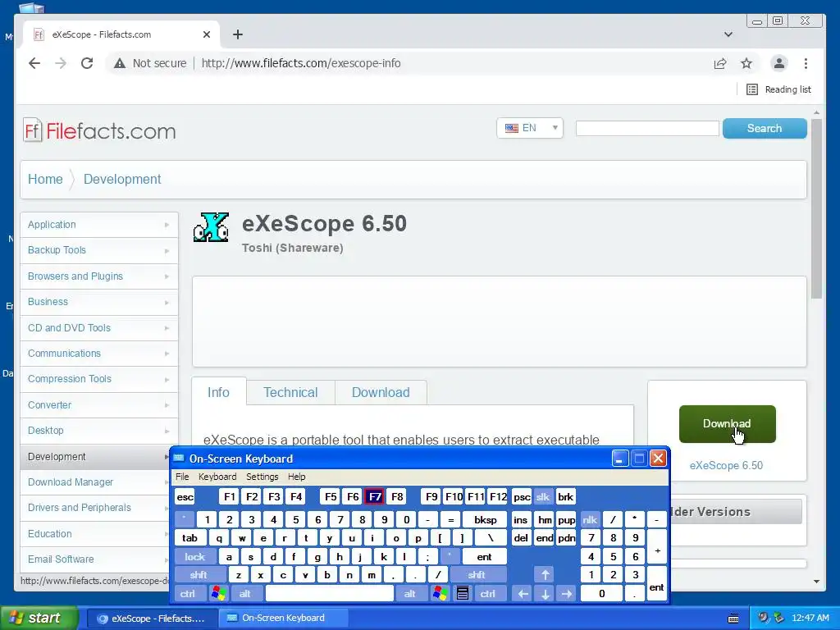This screenshot has height=630, width=840.
Task: Toggle the left shft key
Action: [x=199, y=575]
